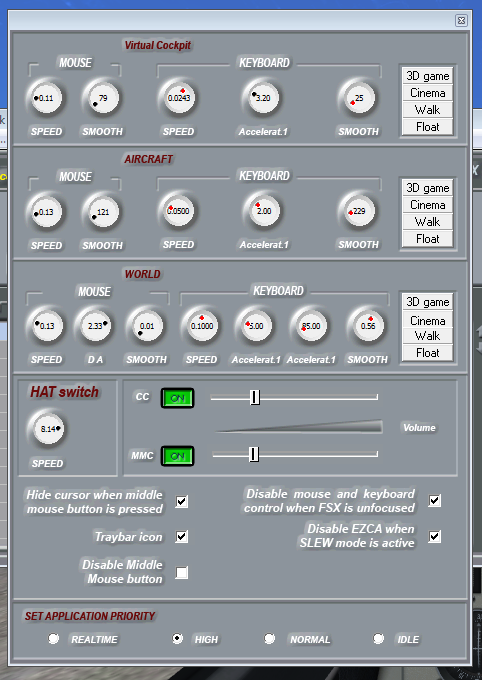Enable Disable Middle Mouse button checkbox
This screenshot has width=482, height=680.
182,572
